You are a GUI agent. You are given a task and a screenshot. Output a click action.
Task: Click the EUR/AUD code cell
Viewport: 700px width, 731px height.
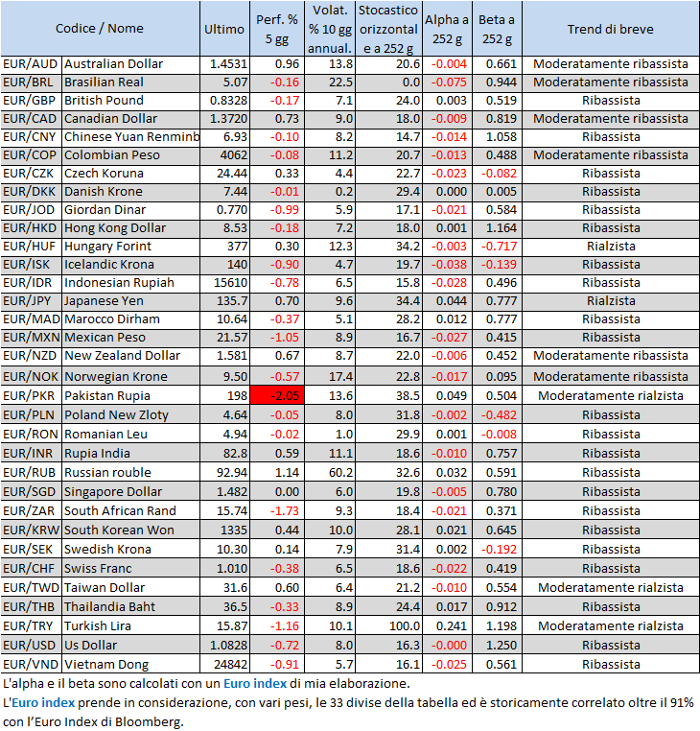pos(31,64)
